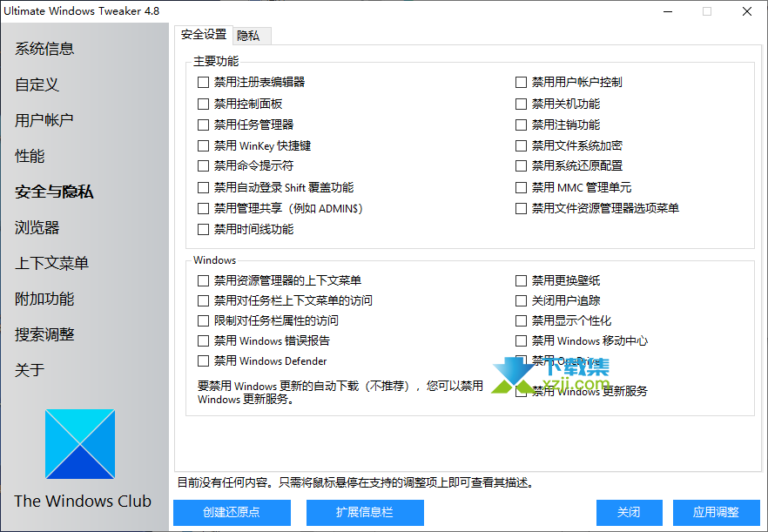Enable 禁用控制面板 option
Image resolution: width=768 pixels, height=532 pixels.
(x=203, y=104)
